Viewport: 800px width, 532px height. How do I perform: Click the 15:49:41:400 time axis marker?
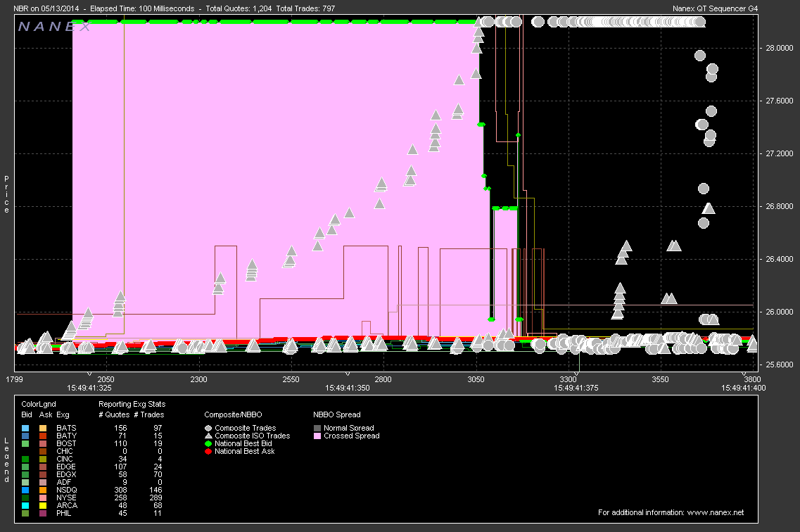[x=744, y=388]
